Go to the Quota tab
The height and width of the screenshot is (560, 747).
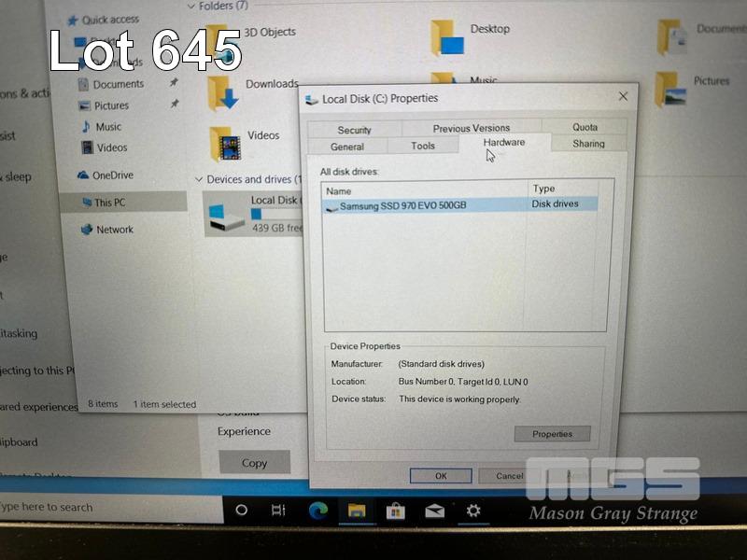[585, 127]
